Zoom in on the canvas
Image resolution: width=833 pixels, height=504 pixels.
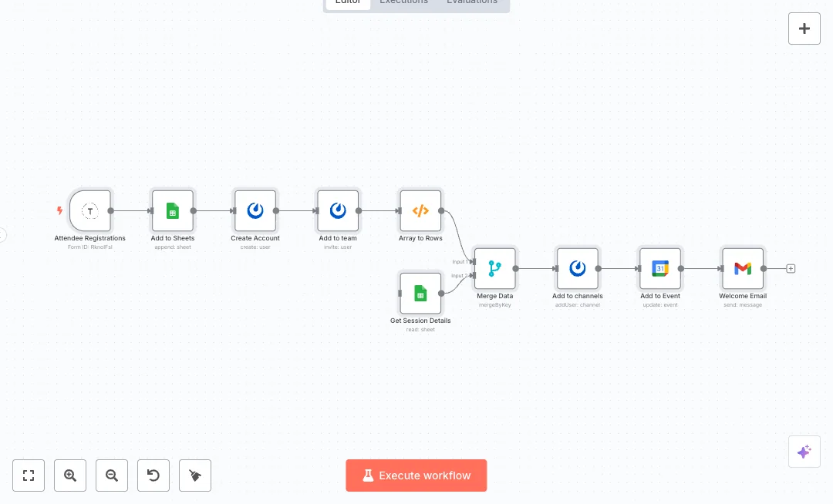(70, 475)
